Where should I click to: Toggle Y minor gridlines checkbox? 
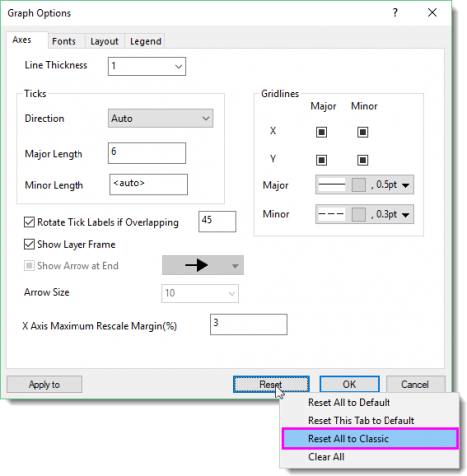tap(363, 160)
